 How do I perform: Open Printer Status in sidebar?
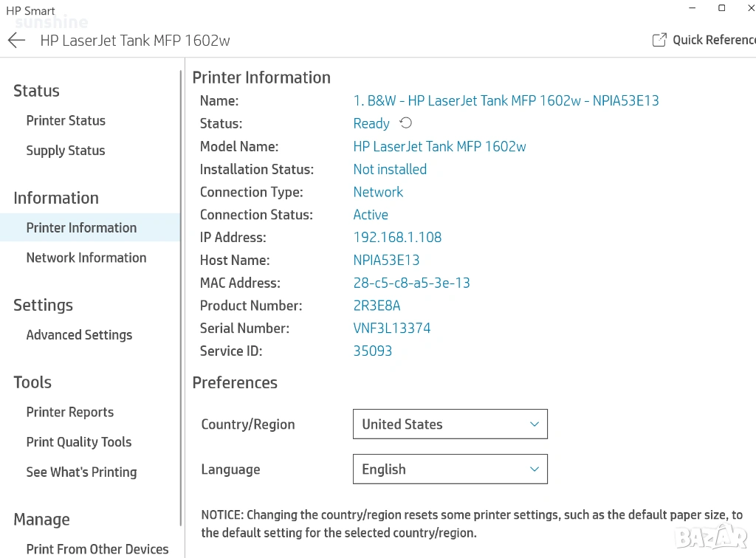tap(66, 121)
